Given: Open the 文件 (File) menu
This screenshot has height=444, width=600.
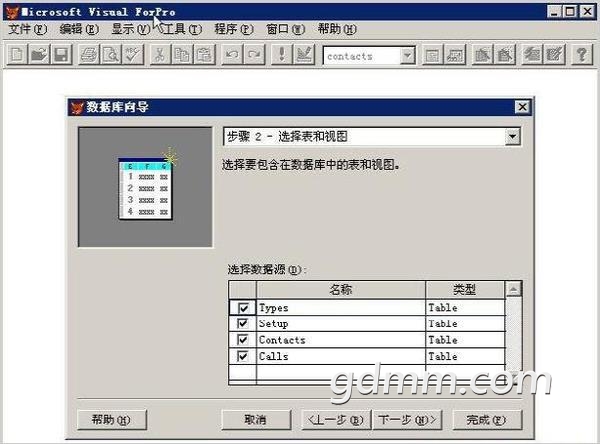Looking at the screenshot, I should [27, 29].
